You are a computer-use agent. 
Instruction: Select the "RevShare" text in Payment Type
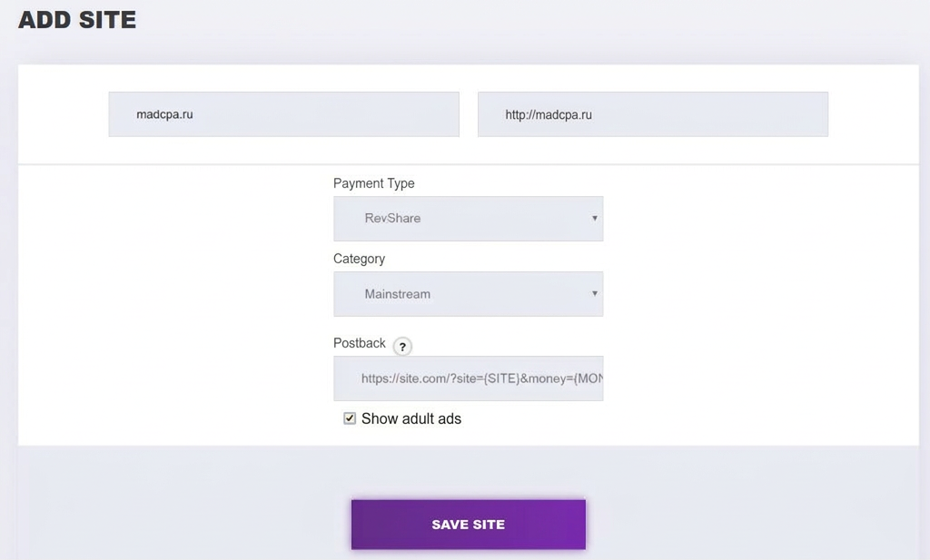(x=392, y=218)
